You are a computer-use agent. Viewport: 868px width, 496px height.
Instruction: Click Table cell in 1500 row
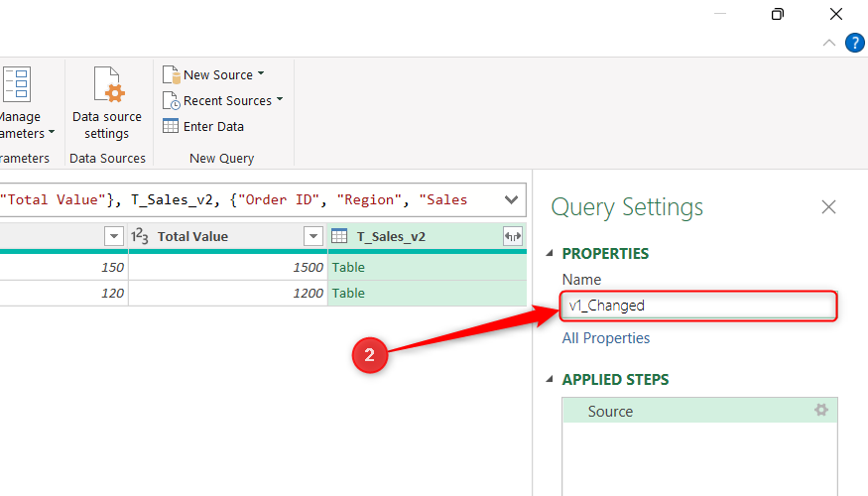pyautogui.click(x=427, y=268)
